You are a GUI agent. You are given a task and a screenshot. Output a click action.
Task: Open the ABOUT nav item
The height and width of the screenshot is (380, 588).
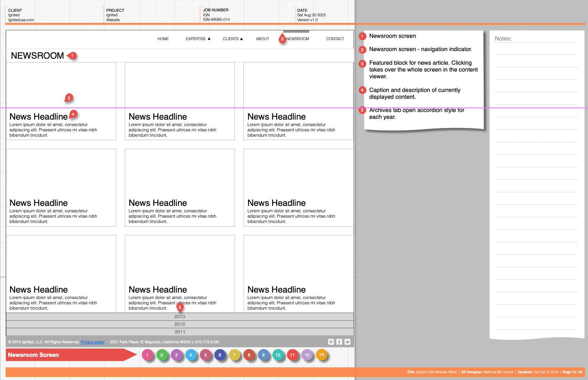(x=263, y=39)
